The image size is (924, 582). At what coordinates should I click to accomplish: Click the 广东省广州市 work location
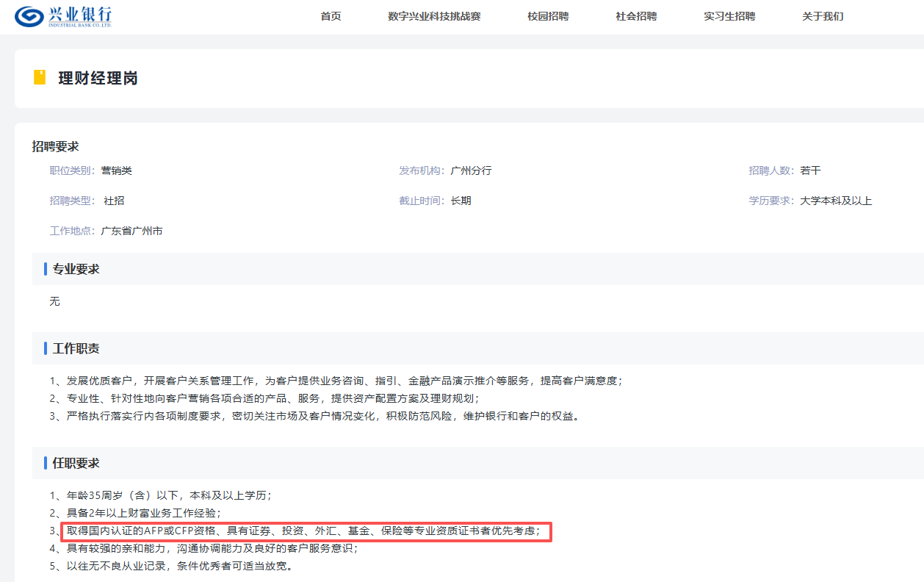[x=131, y=231]
